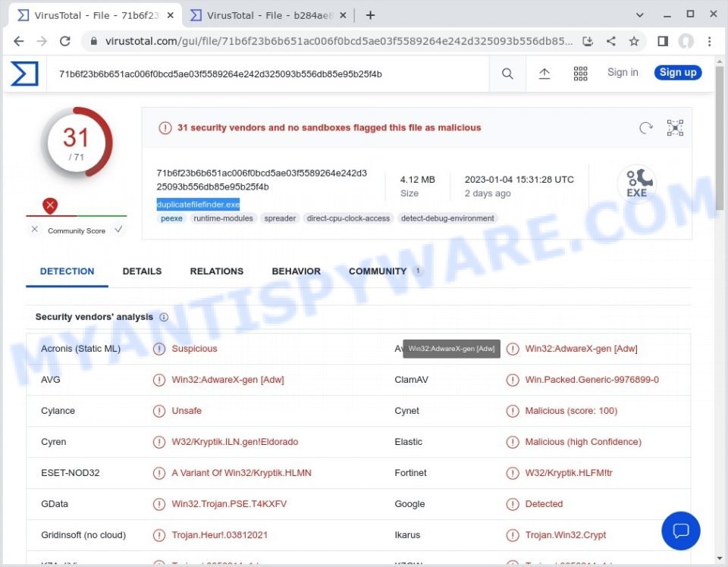Click GData Win32.Trojan.PSE.T4KXFV result
Viewport: 728px width, 567px height.
point(229,504)
